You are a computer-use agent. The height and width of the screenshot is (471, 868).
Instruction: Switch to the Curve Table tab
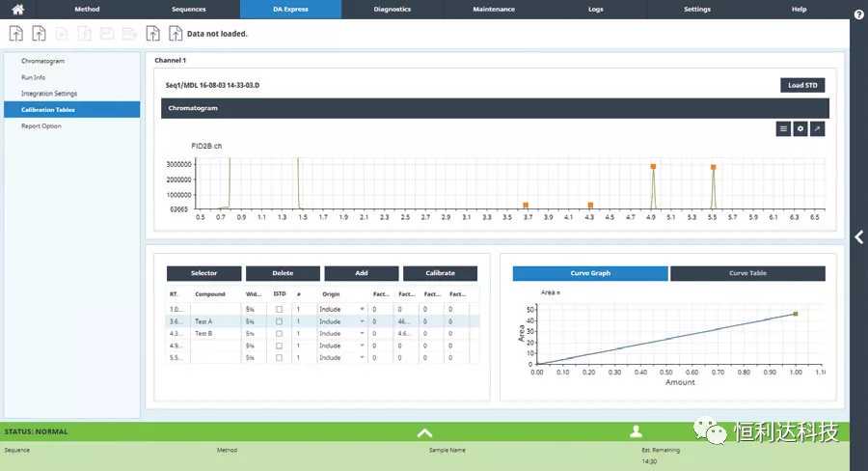(747, 273)
